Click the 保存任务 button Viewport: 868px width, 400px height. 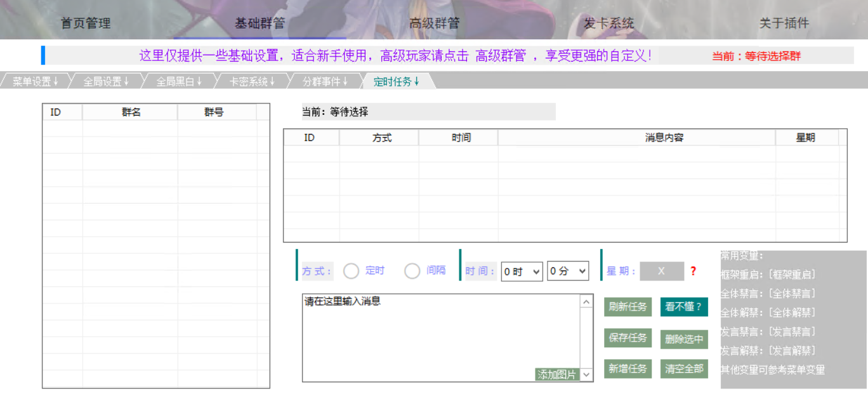point(628,338)
